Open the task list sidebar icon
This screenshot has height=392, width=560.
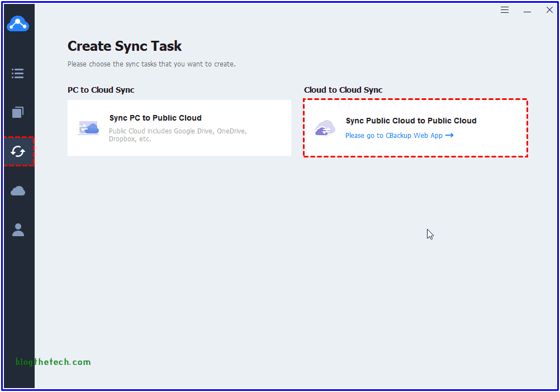(18, 73)
